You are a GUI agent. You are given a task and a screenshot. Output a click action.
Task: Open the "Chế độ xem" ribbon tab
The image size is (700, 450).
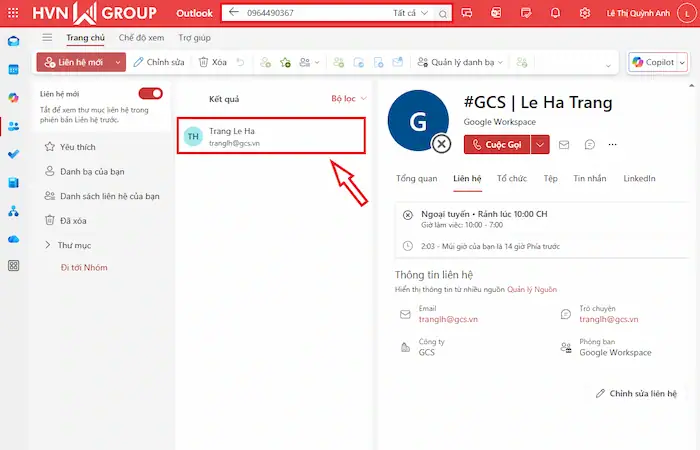tap(140, 37)
